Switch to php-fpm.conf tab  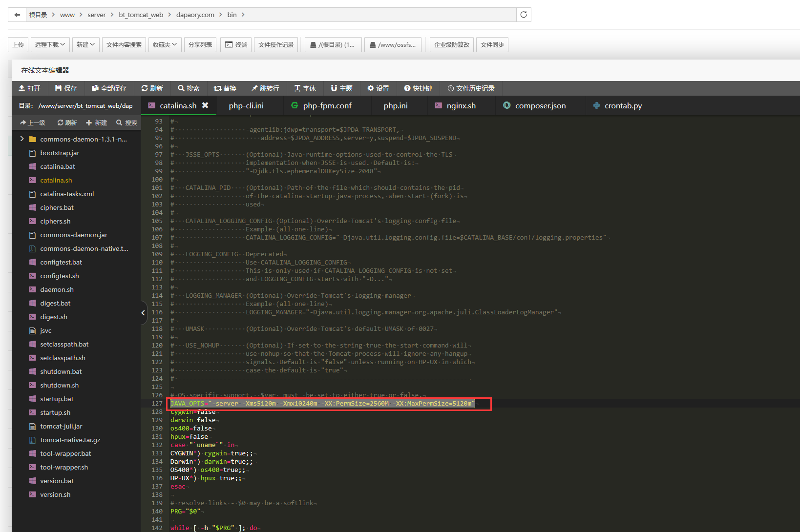327,105
